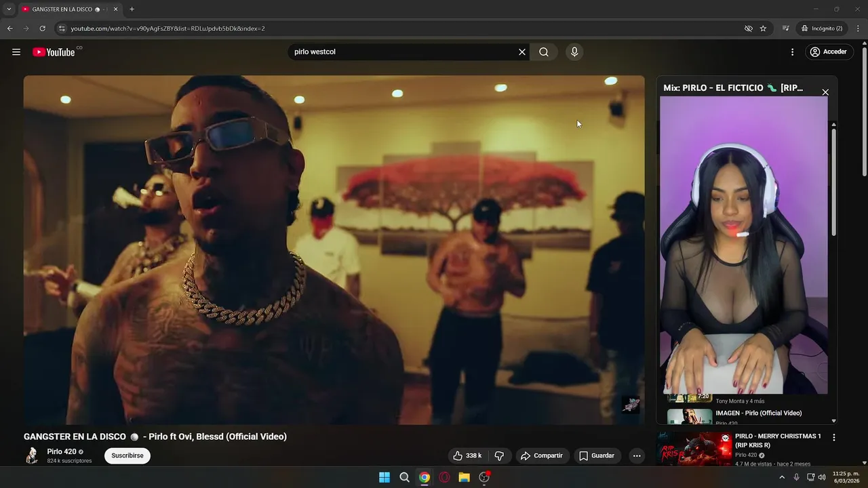The width and height of the screenshot is (868, 488).
Task: Expand the tab search dropdown arrow
Action: [x=9, y=9]
